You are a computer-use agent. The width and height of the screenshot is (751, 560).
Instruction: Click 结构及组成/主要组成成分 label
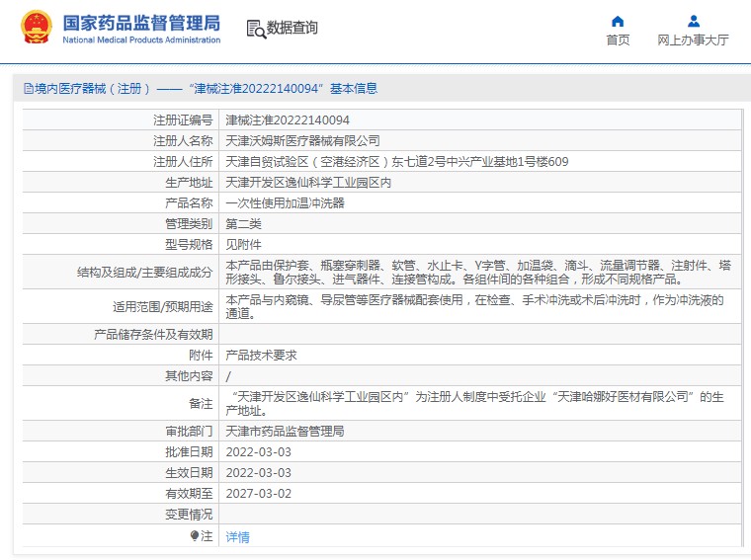(x=144, y=273)
